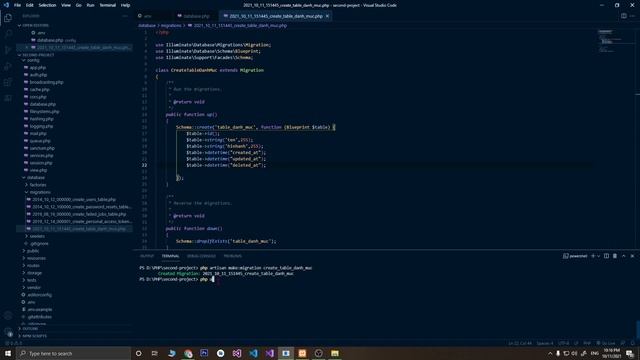This screenshot has width=640, height=360.
Task: Open the Terminal menu
Action: tap(108, 5)
